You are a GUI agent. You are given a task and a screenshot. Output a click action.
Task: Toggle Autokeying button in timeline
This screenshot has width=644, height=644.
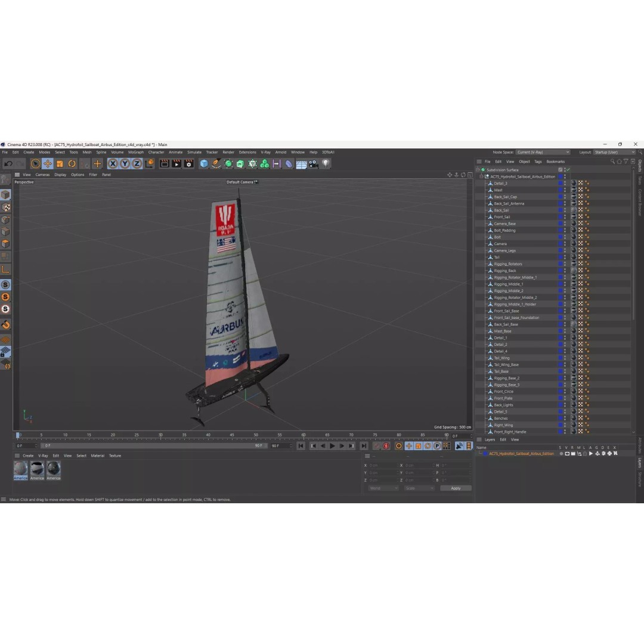[x=386, y=445]
